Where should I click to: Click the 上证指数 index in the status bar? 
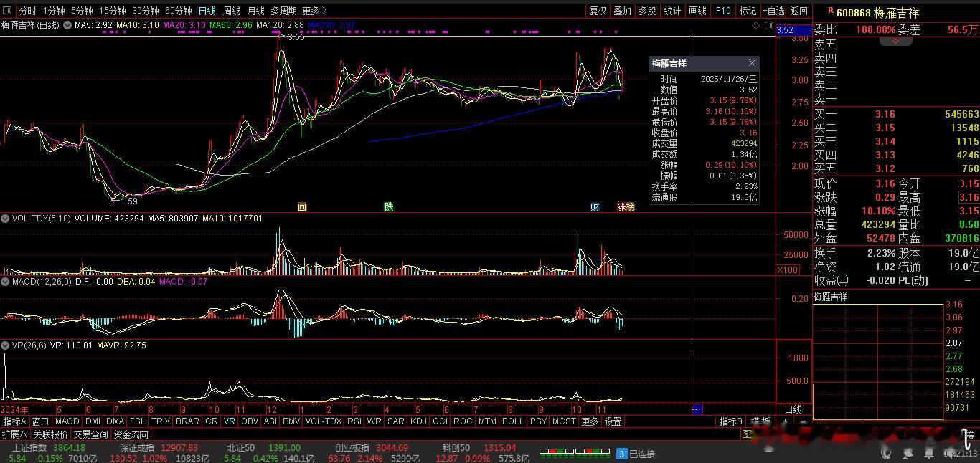pyautogui.click(x=29, y=448)
